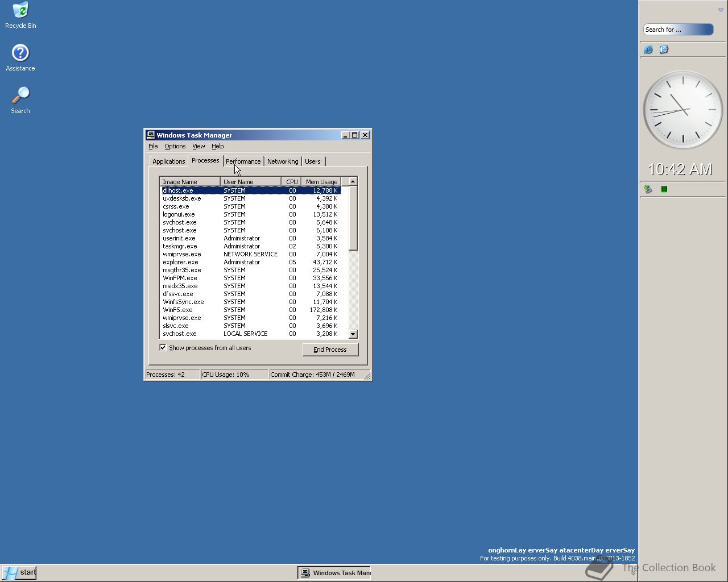
Task: Click the safely remove hardware tray icon
Action: click(x=648, y=189)
